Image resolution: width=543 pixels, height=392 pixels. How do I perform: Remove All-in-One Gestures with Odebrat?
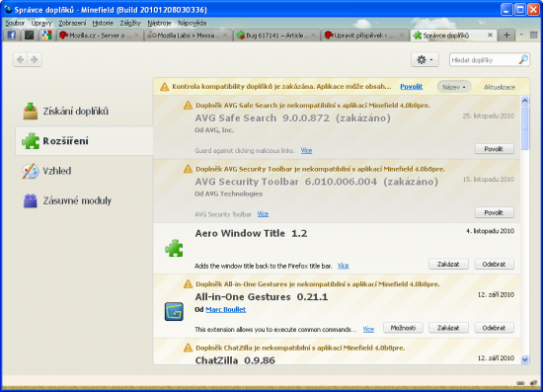coord(495,328)
